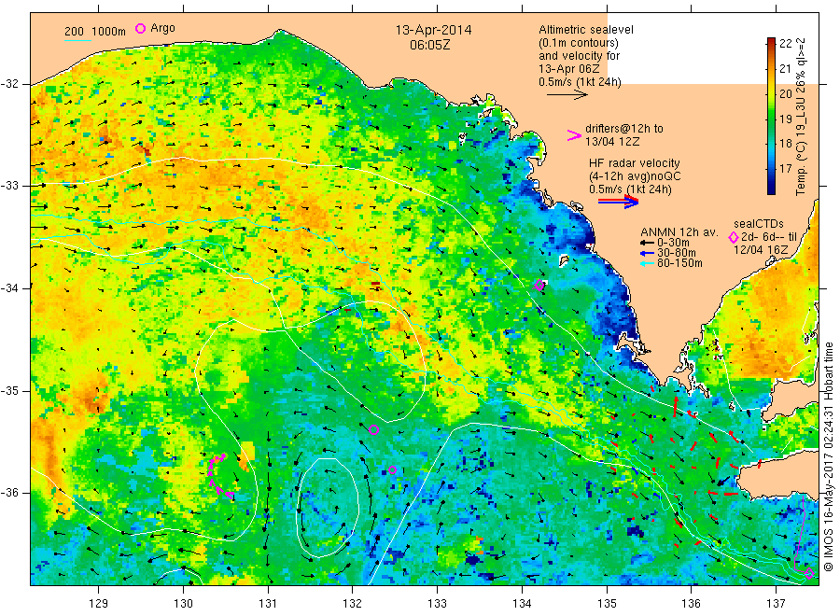
Task: Click the 132 longitude axis label
Action: pyautogui.click(x=353, y=604)
